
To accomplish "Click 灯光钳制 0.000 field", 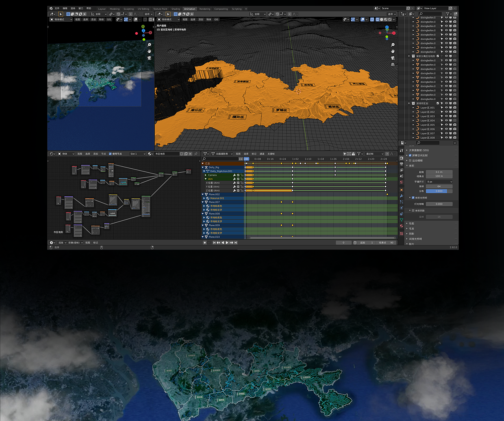I will 439,204.
